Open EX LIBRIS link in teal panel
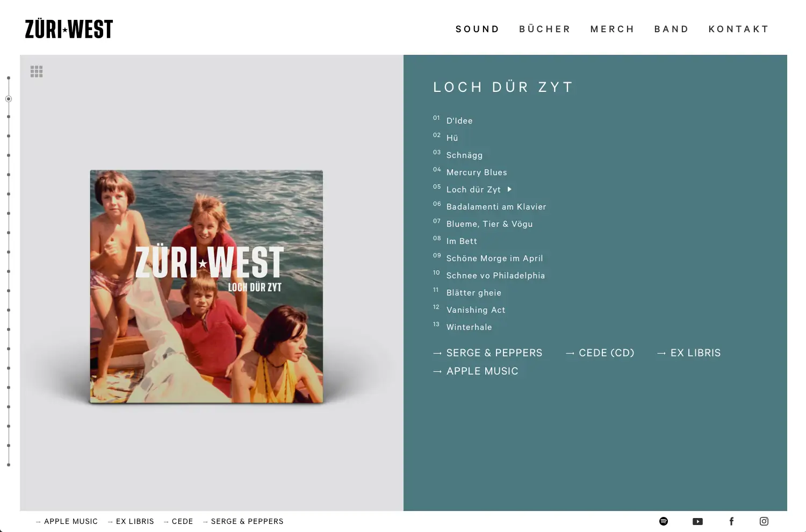This screenshot has width=806, height=532. pos(689,353)
